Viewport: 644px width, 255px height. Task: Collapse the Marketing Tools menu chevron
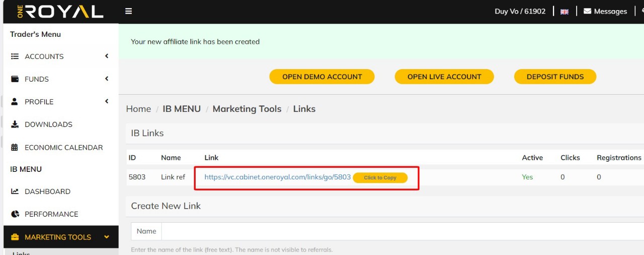pyautogui.click(x=106, y=237)
